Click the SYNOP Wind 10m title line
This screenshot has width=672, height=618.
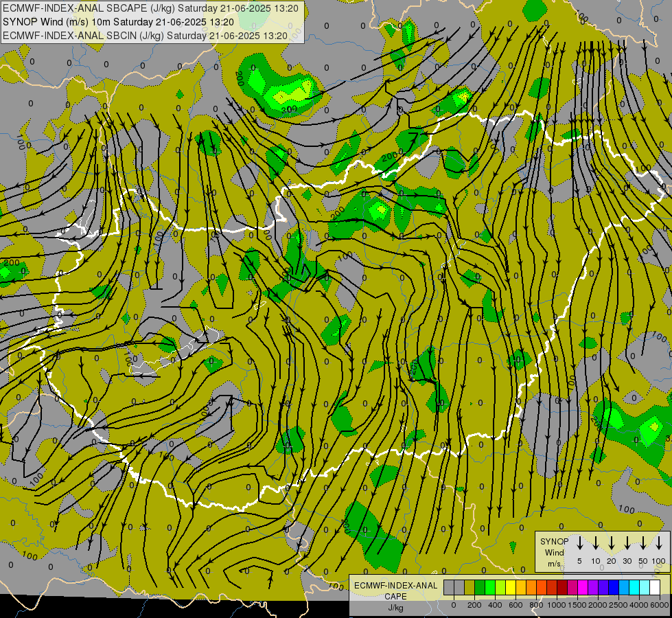pyautogui.click(x=118, y=22)
